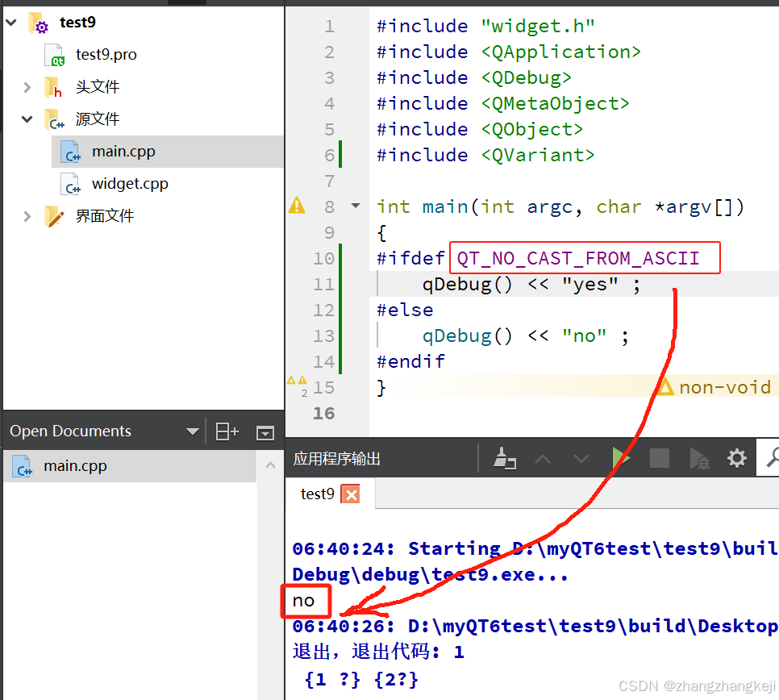The height and width of the screenshot is (700, 779).
Task: Place cursor on QT_NO_CAST_FROM_ASCII macro
Action: (577, 258)
